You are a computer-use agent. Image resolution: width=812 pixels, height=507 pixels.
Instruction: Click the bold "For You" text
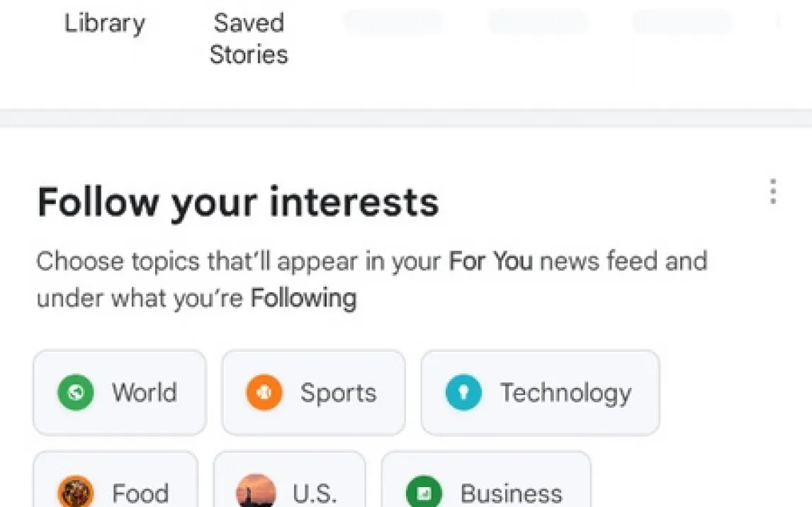[x=490, y=261]
